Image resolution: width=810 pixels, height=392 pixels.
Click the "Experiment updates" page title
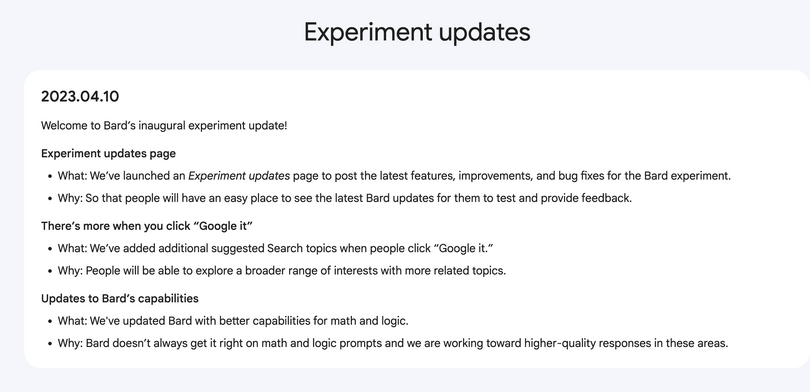pyautogui.click(x=417, y=33)
